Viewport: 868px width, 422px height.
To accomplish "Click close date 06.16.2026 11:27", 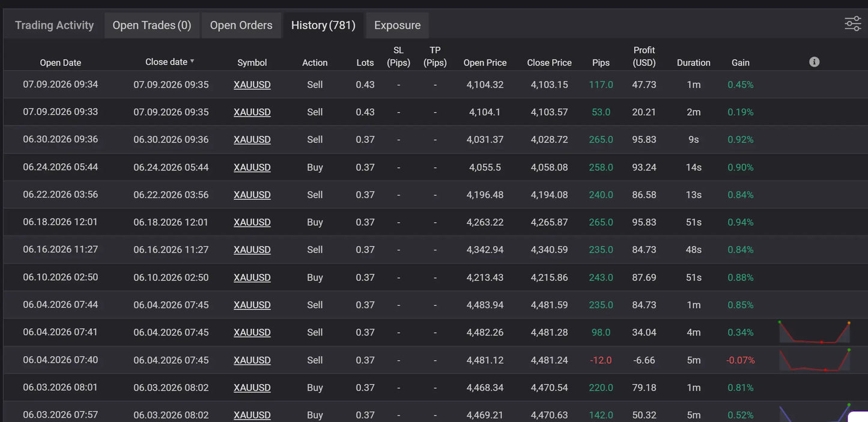I will tap(171, 250).
